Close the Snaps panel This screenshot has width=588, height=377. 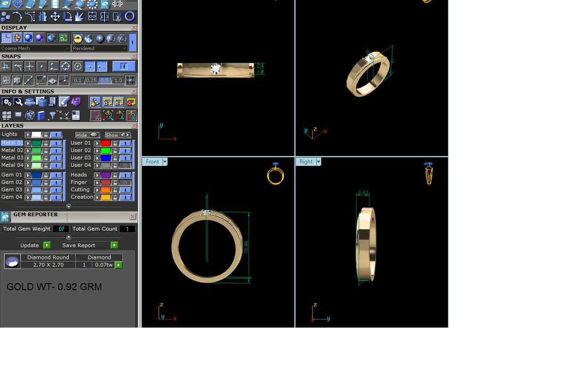click(x=134, y=56)
